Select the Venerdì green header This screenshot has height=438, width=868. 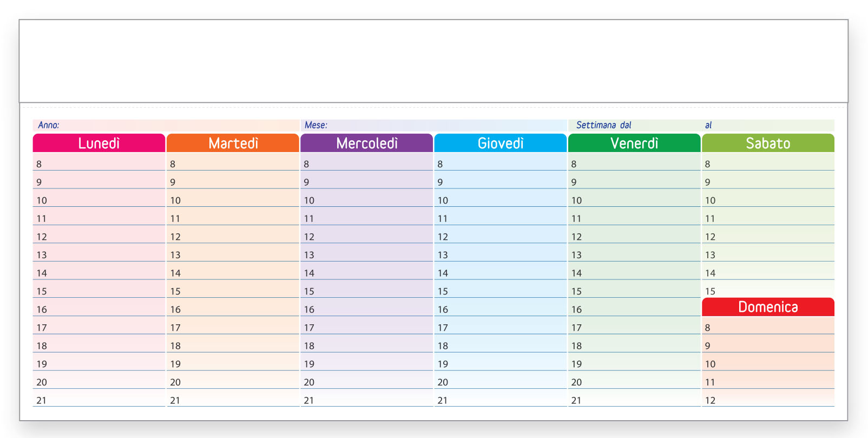point(634,143)
